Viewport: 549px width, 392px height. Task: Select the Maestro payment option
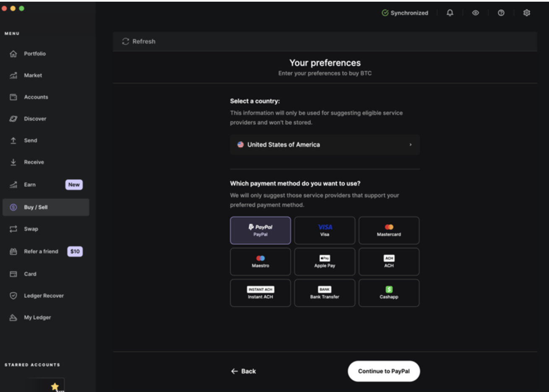pos(260,262)
